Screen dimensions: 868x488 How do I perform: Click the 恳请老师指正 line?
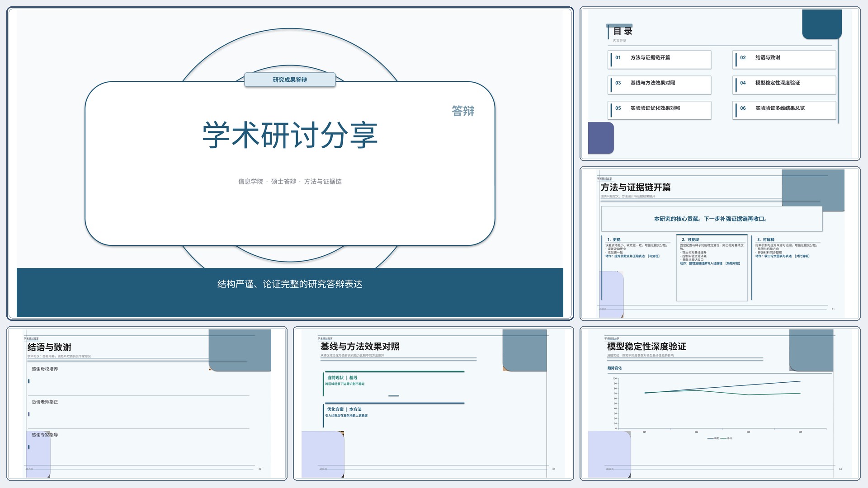pyautogui.click(x=45, y=402)
